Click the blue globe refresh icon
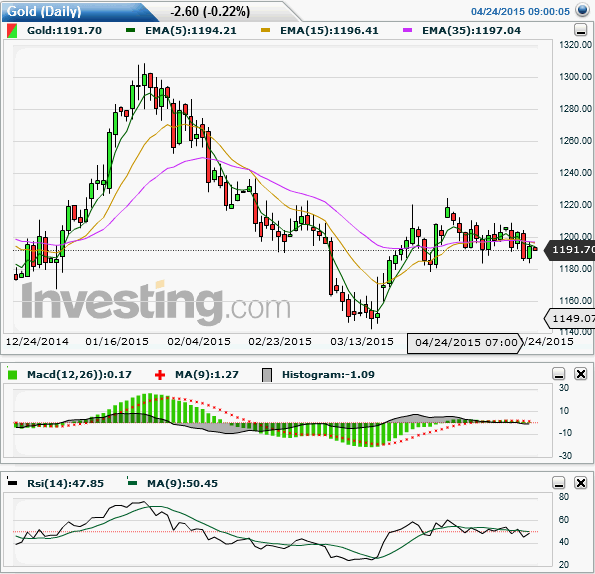The image size is (595, 574). click(x=582, y=10)
